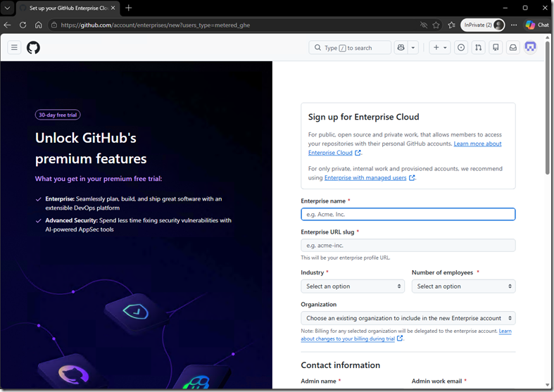This screenshot has width=554, height=392.
Task: Click the Enterprise feature description text
Action: pyautogui.click(x=134, y=203)
